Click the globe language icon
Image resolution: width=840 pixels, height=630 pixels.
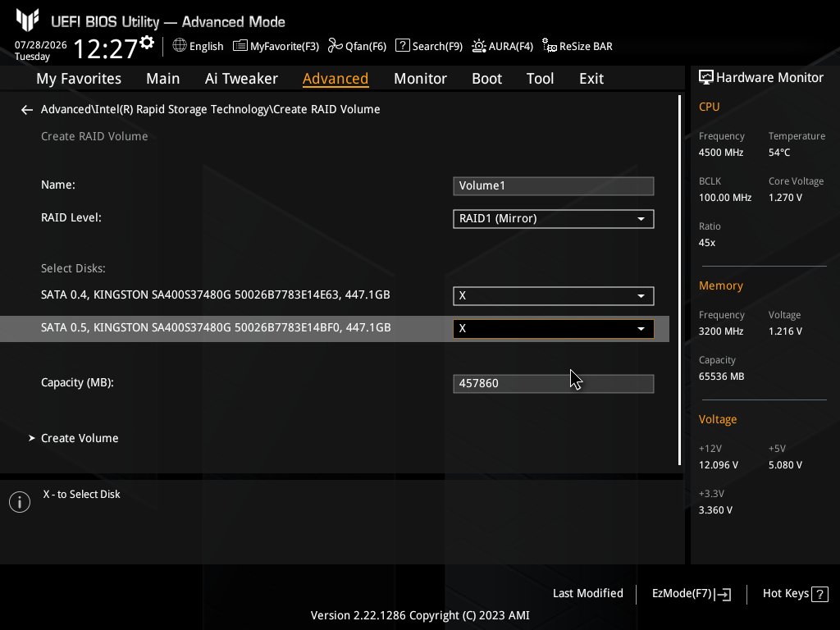180,46
